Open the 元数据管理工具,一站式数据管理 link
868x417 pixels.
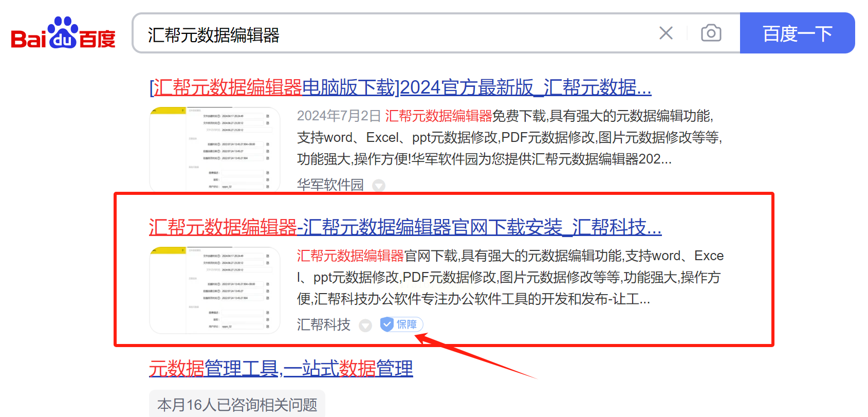tap(281, 369)
